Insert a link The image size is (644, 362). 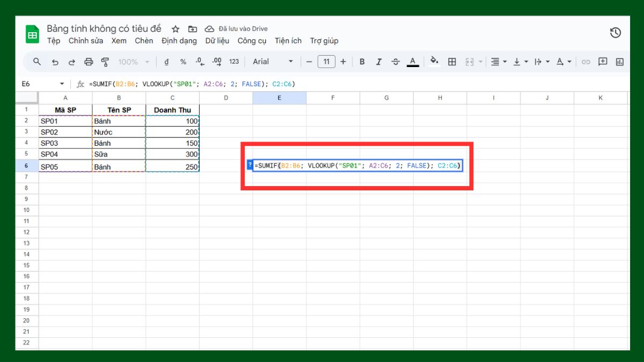coord(586,62)
